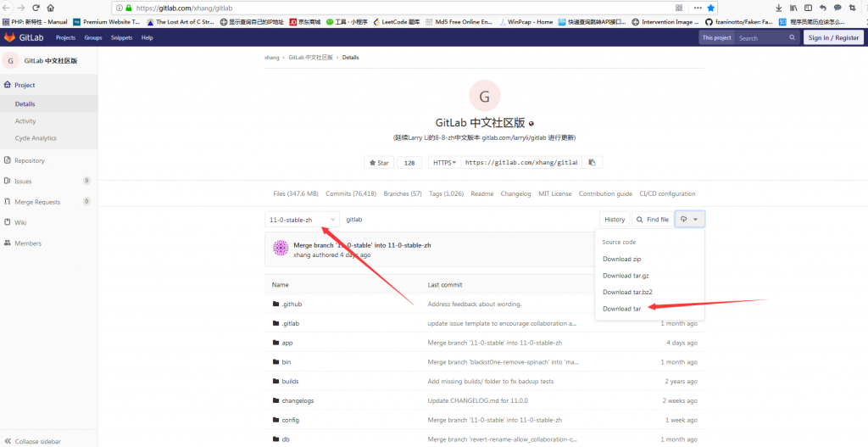Open browser downloads arrow icon

pos(779,8)
